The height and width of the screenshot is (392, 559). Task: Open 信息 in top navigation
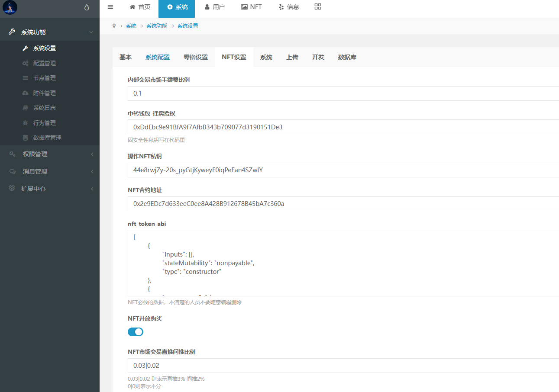pos(289,7)
